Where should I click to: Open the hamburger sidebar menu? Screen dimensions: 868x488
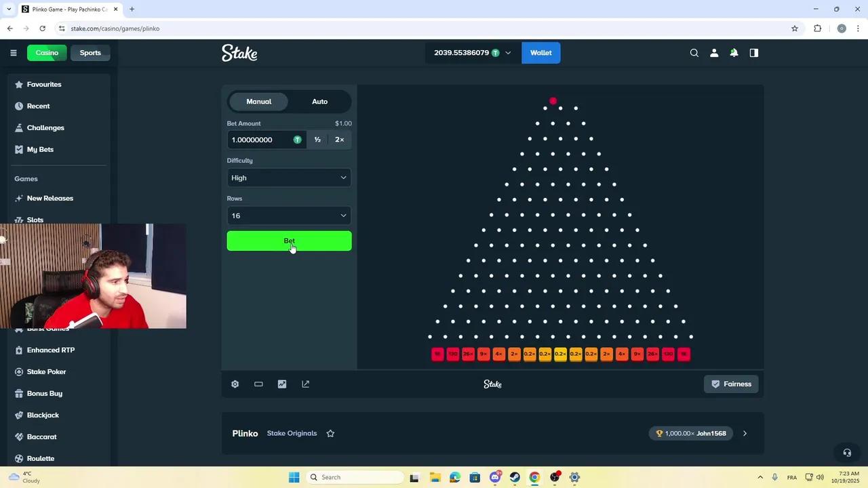pos(13,53)
